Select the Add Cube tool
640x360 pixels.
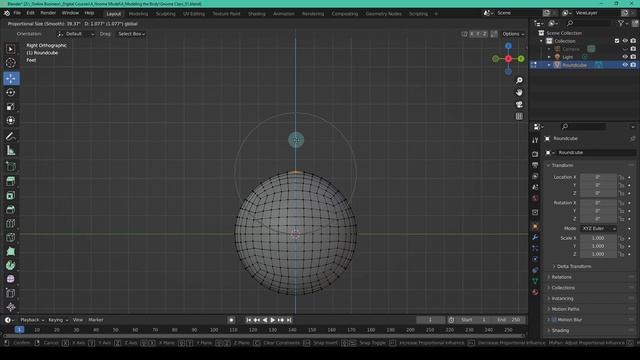11,166
